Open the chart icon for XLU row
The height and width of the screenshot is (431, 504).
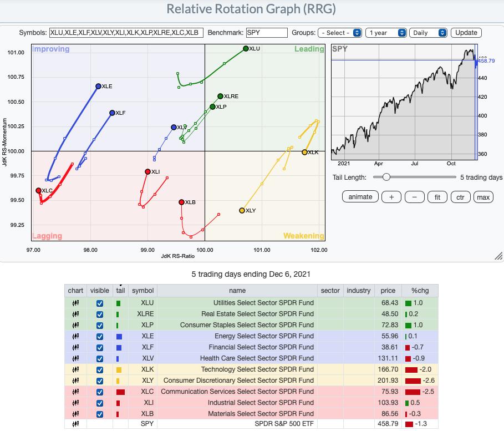pyautogui.click(x=75, y=303)
